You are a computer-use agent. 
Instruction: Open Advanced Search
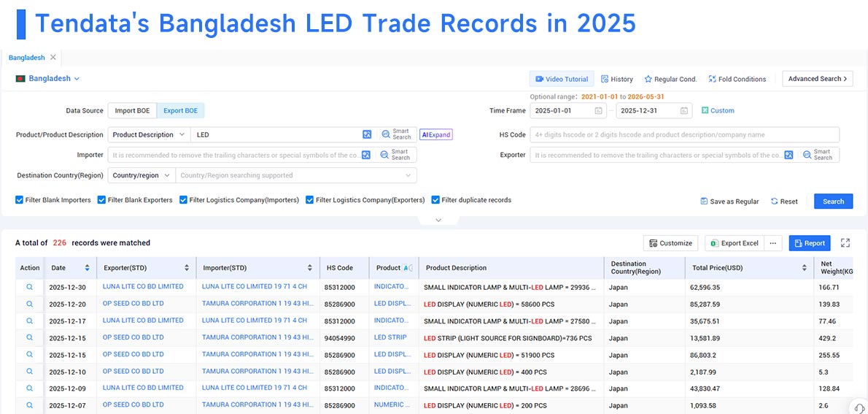tap(817, 79)
